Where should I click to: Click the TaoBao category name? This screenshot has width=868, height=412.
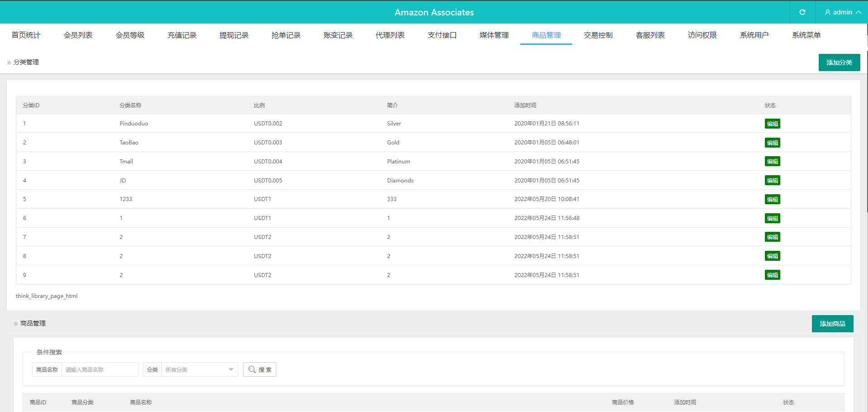click(129, 142)
